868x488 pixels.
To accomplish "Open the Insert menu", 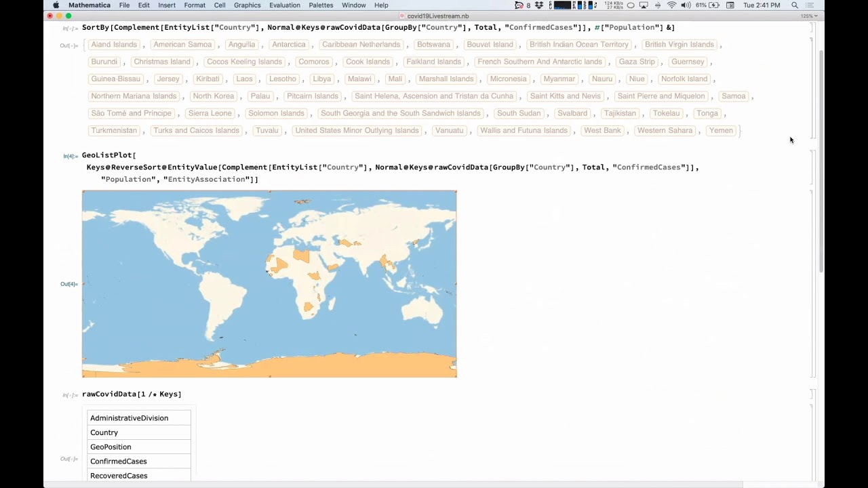I will click(x=167, y=5).
